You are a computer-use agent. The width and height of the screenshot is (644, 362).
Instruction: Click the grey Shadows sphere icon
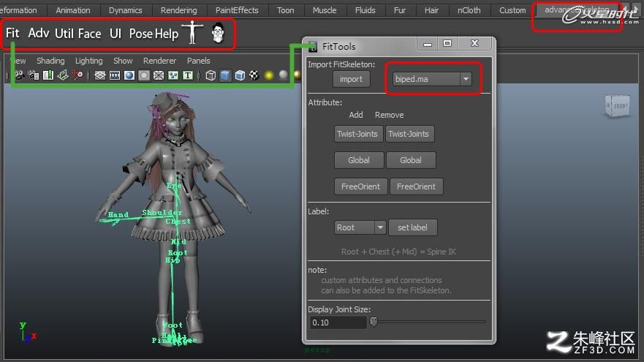tap(284, 75)
